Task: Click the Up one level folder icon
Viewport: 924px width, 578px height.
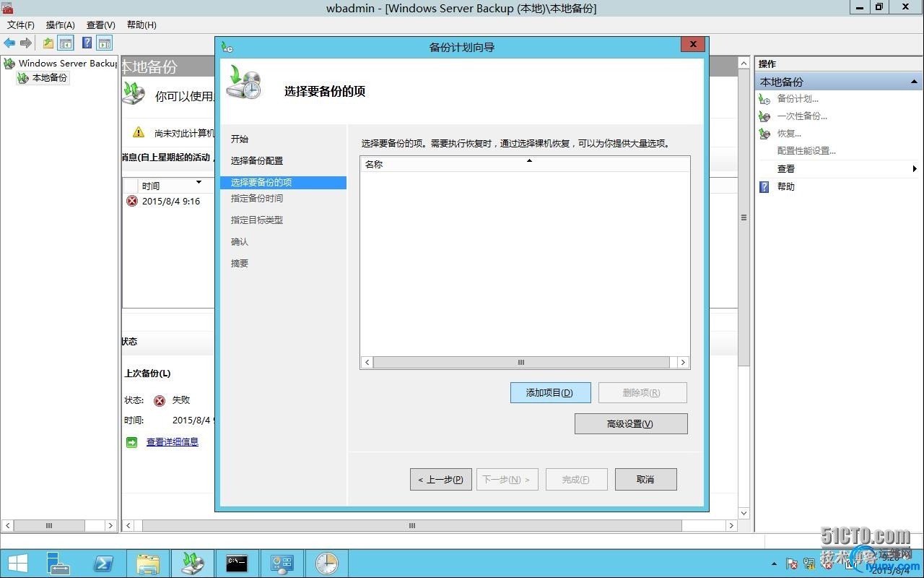Action: click(48, 43)
